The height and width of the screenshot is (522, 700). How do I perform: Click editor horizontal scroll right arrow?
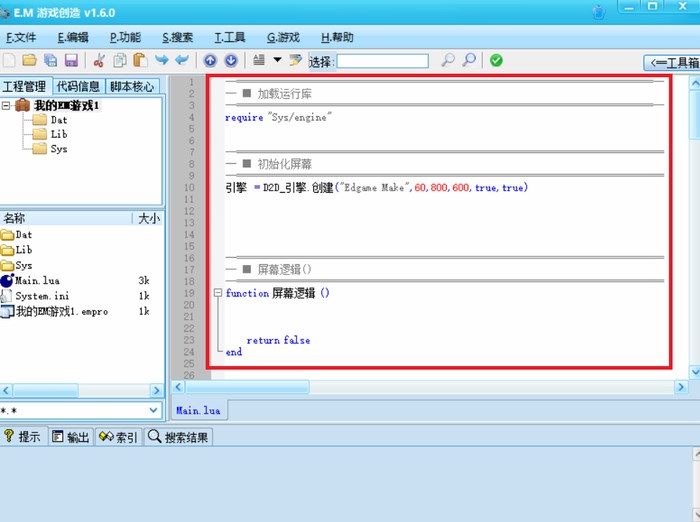click(x=681, y=387)
